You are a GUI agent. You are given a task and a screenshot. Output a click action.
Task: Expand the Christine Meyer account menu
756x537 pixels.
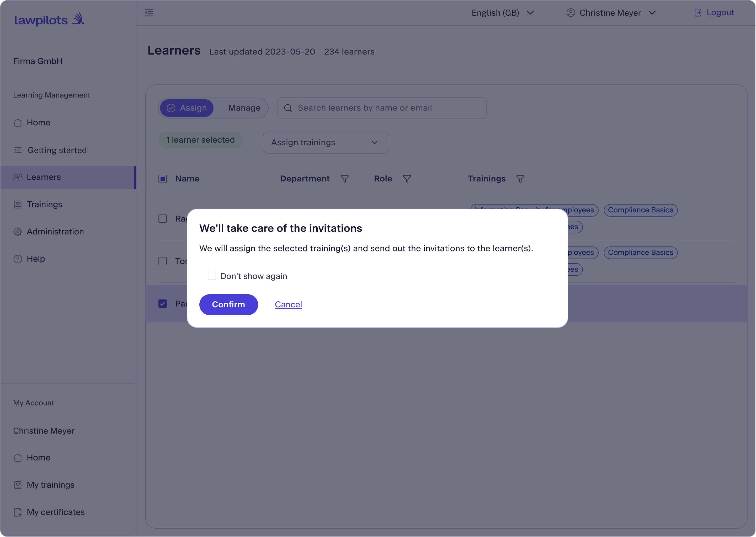[x=611, y=13]
